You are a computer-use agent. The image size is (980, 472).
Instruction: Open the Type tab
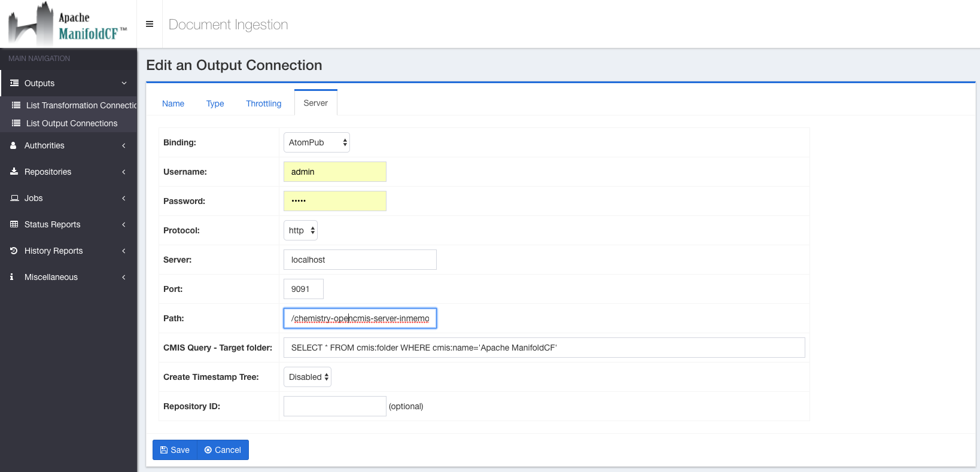click(215, 103)
